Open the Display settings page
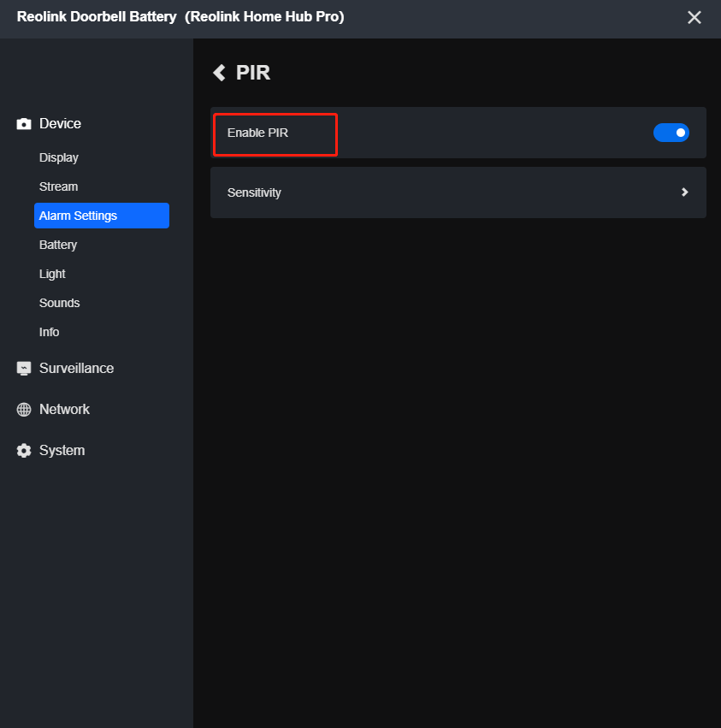Viewport: 721px width, 728px height. click(58, 158)
